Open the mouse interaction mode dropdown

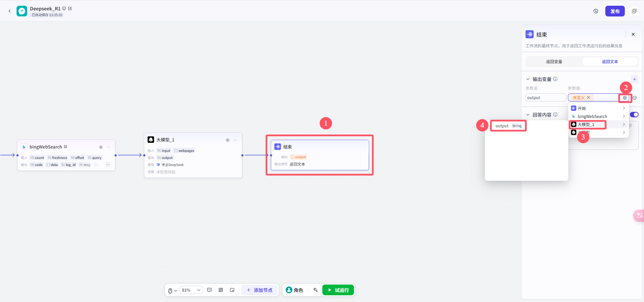(x=172, y=291)
